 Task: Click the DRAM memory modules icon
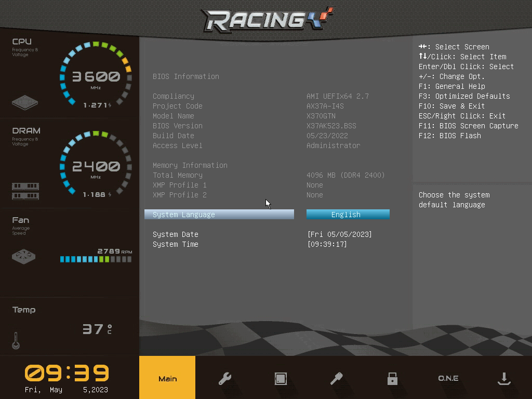coord(25,191)
